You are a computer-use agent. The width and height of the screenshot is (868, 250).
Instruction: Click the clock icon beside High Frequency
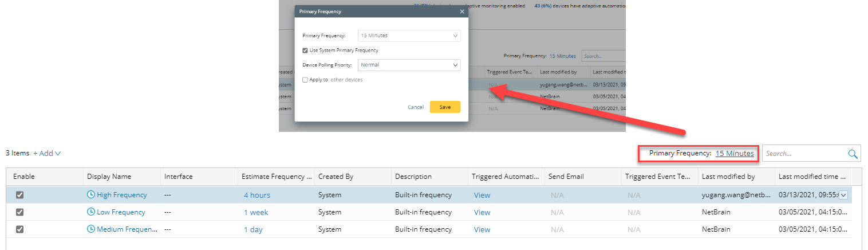pos(90,195)
